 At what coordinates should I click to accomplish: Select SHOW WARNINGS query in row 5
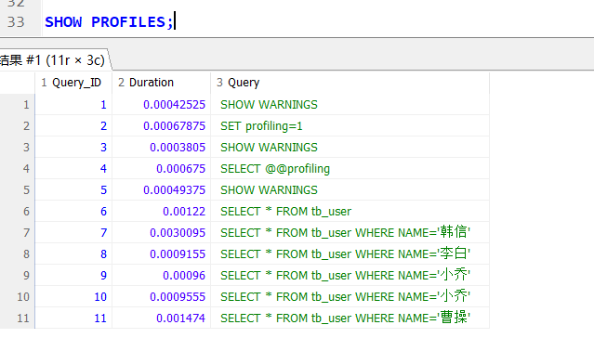pos(350,190)
